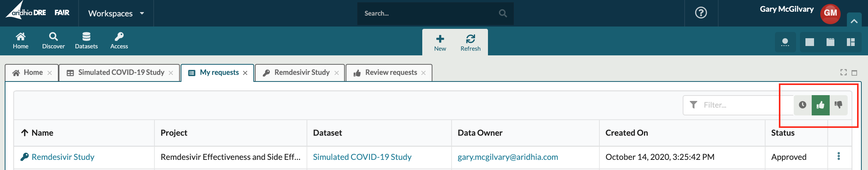Image resolution: width=868 pixels, height=170 pixels.
Task: Open the Discover search page
Action: (x=54, y=41)
